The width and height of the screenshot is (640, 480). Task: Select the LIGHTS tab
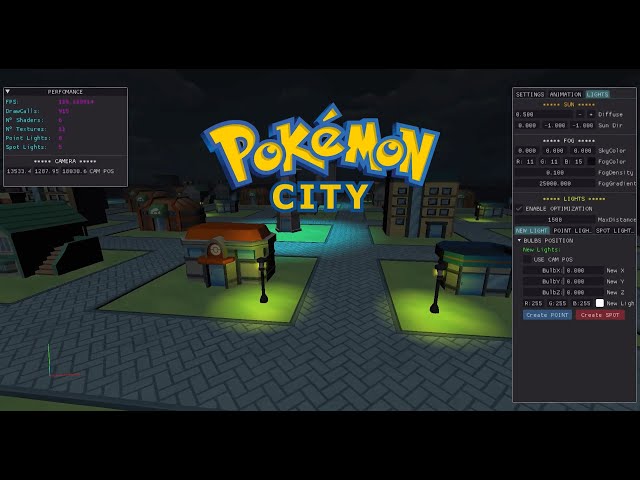click(598, 94)
